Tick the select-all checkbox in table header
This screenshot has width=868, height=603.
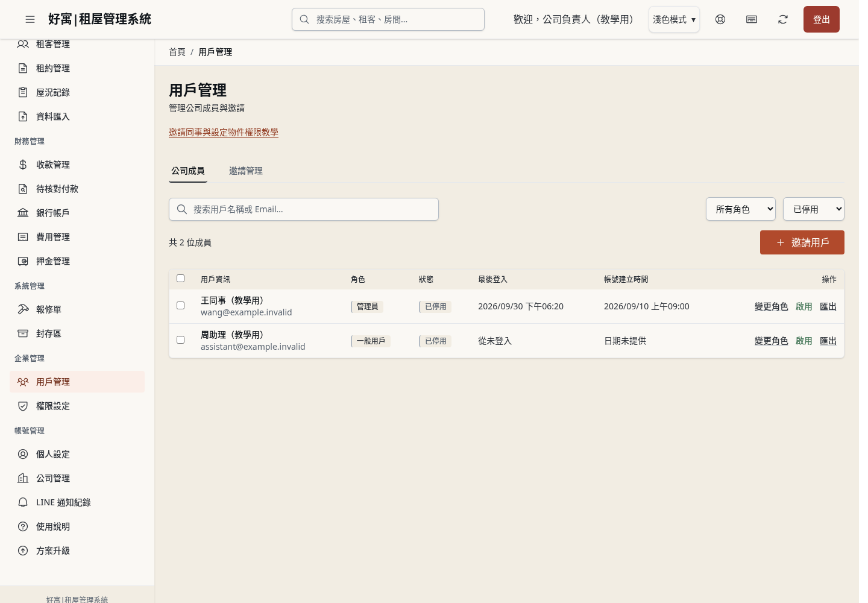pyautogui.click(x=180, y=278)
